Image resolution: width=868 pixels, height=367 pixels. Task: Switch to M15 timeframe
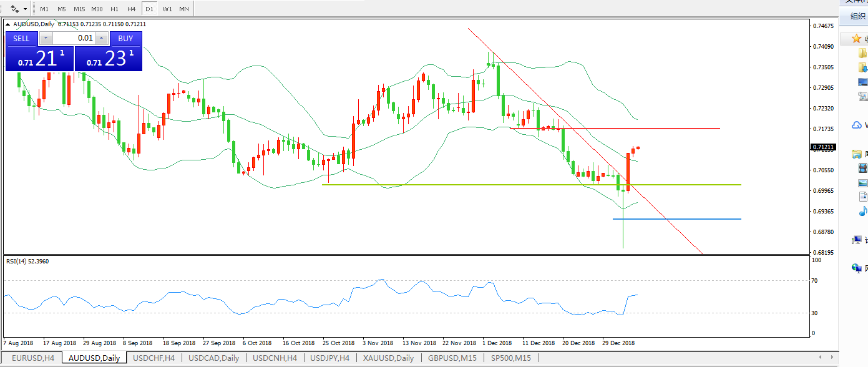coord(79,9)
